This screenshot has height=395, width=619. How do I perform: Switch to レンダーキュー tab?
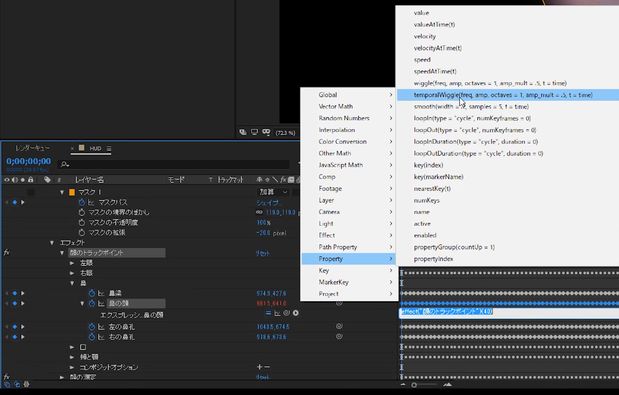(32, 148)
